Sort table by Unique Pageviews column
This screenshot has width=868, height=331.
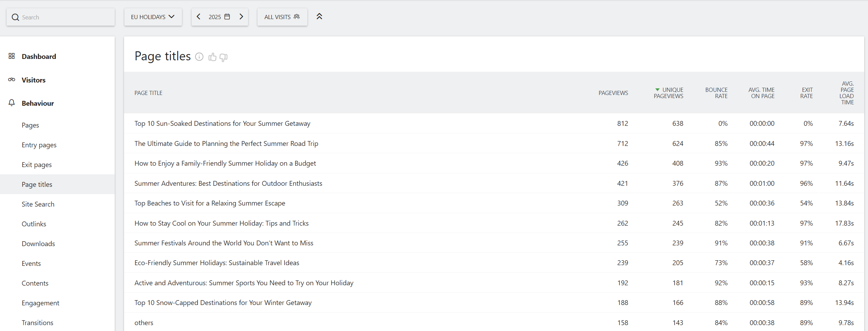tap(668, 93)
